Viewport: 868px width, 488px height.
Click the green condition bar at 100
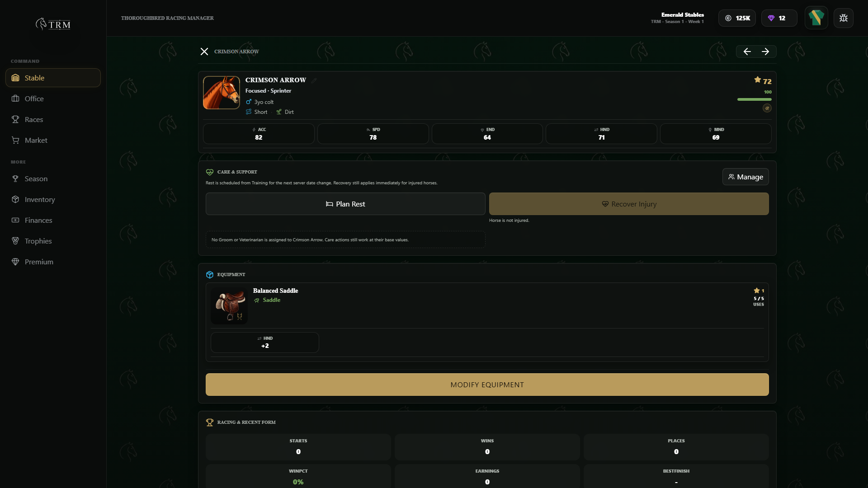point(754,99)
